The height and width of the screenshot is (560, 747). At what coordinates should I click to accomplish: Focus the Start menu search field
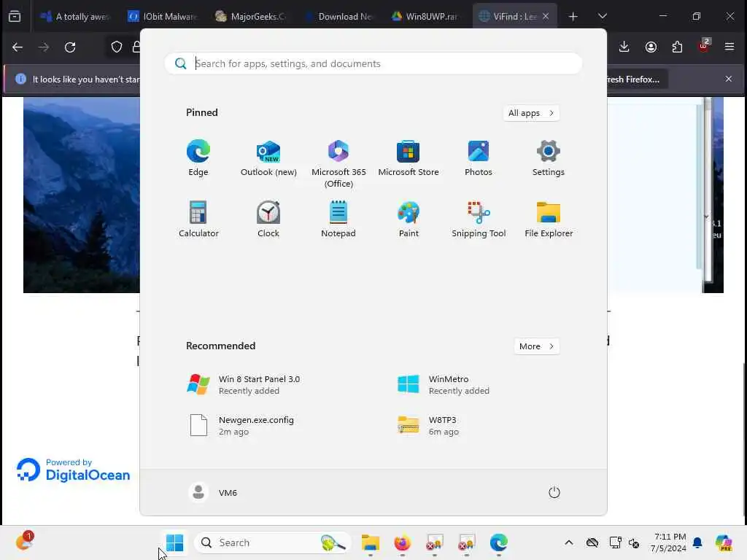(373, 63)
